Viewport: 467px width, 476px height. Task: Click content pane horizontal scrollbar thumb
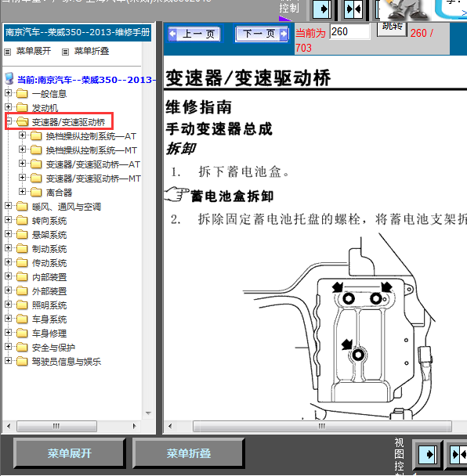click(322, 426)
